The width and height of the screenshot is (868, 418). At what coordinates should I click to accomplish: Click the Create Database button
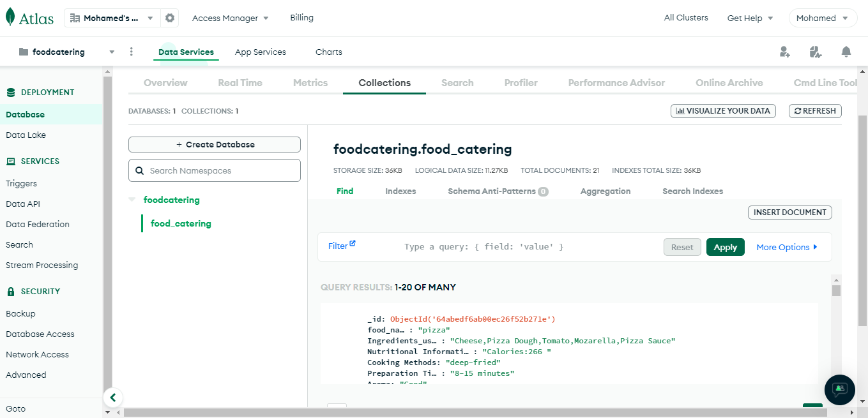click(215, 145)
